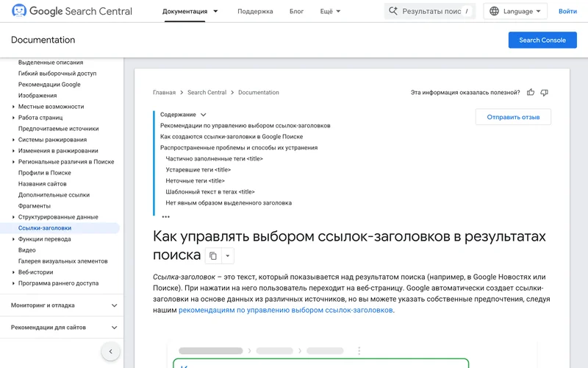The width and height of the screenshot is (588, 368).
Task: Open Фрагменты in sidebar
Action: coord(35,206)
